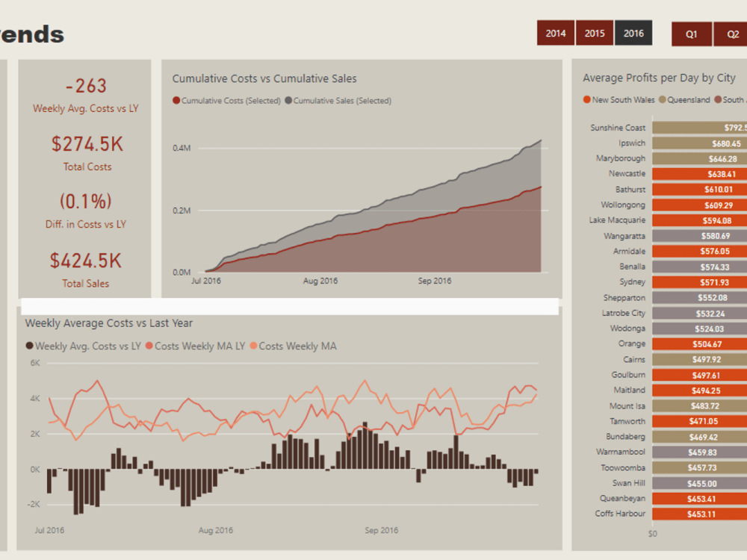Click the Q2 quarter filter
This screenshot has width=747, height=560.
click(x=732, y=33)
